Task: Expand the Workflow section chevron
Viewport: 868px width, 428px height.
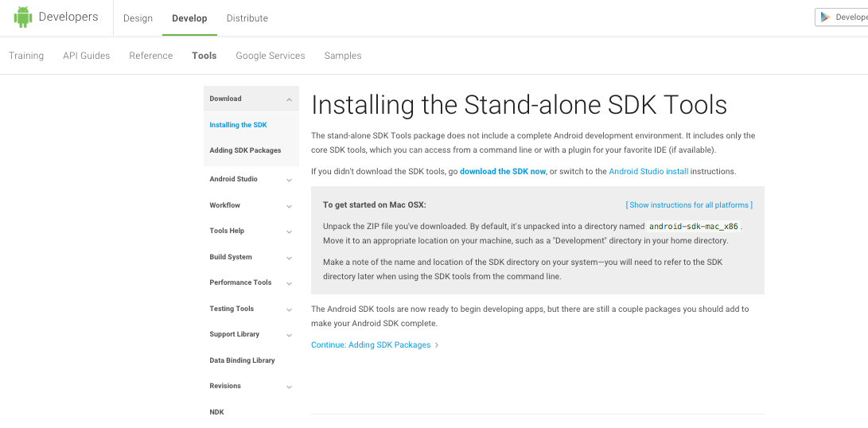Action: (289, 207)
